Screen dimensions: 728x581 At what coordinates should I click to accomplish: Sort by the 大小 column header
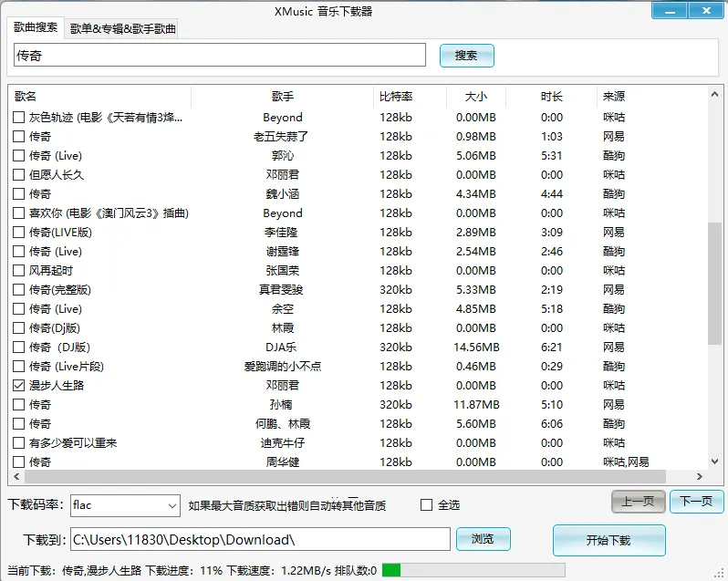[x=476, y=97]
